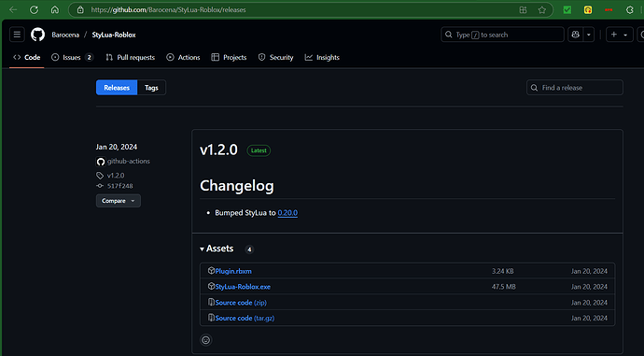Open the v1.2.0 release title
The height and width of the screenshot is (356, 644).
[218, 150]
